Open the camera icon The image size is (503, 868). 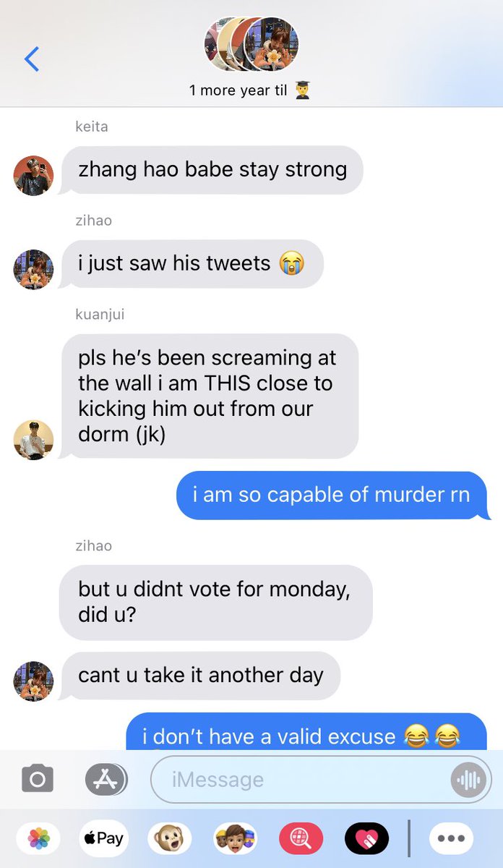[x=38, y=779]
